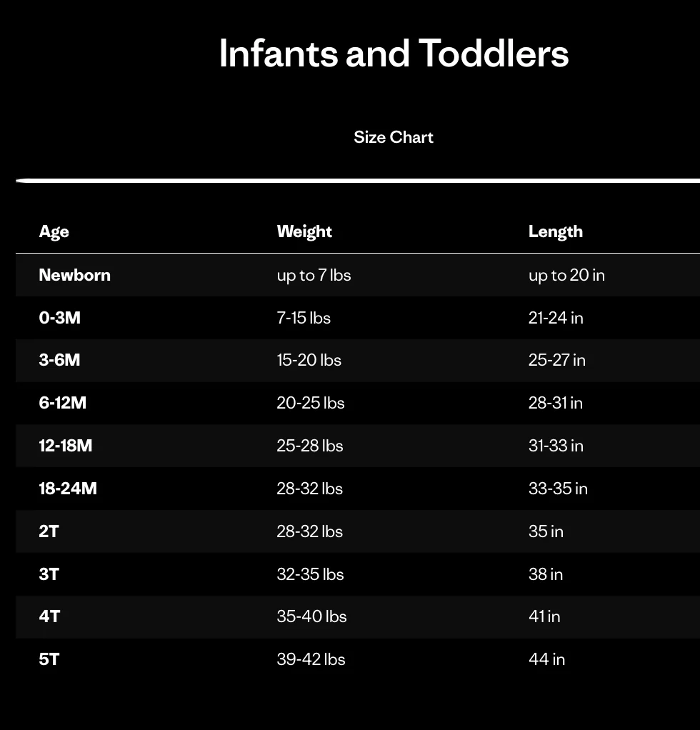Viewport: 700px width, 730px height.
Task: Select the 0-3M age row
Action: tap(60, 318)
